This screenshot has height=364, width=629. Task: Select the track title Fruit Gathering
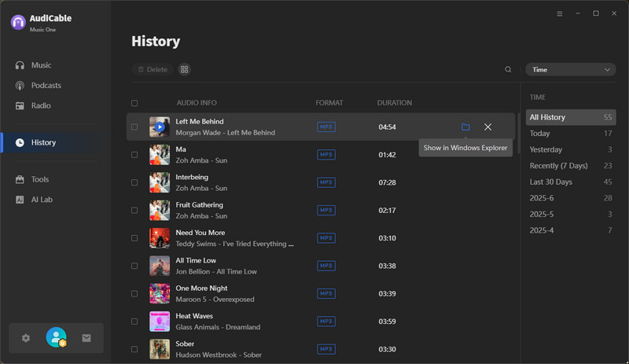[x=200, y=204]
